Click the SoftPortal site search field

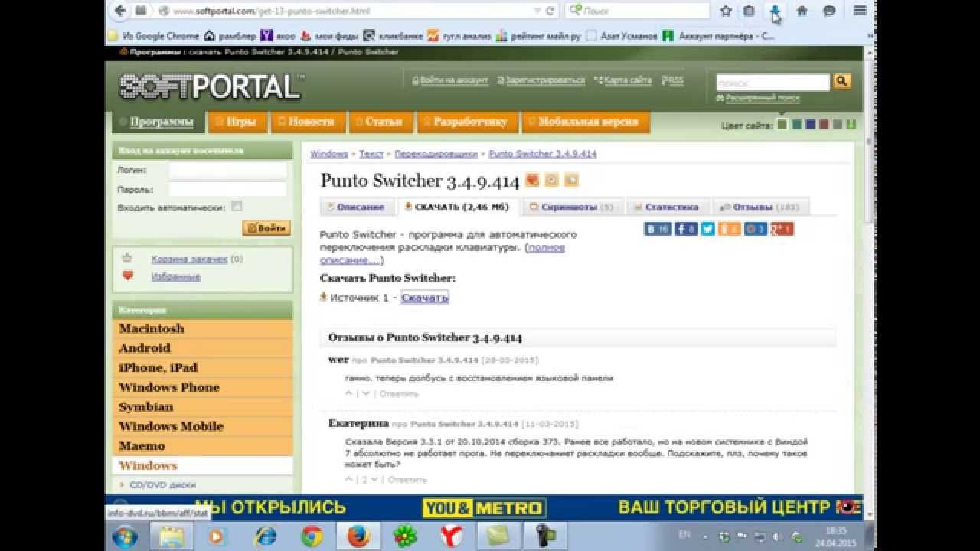pos(773,82)
